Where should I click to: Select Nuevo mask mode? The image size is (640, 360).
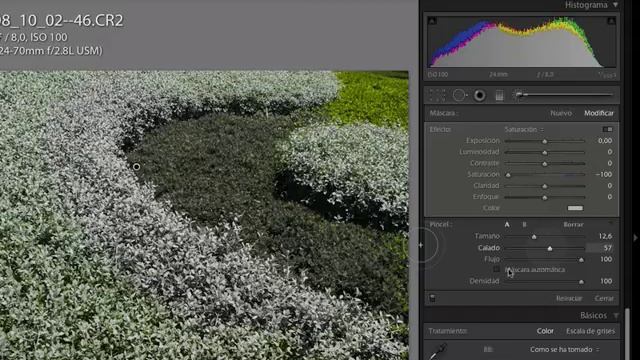[x=561, y=113]
